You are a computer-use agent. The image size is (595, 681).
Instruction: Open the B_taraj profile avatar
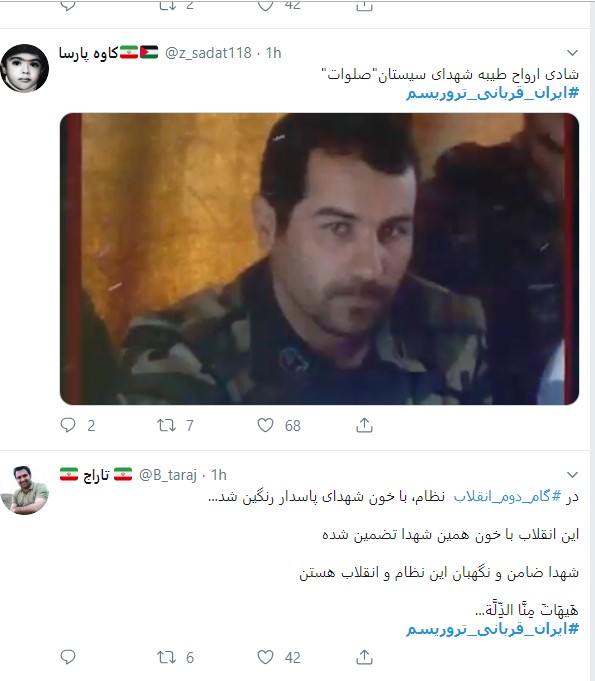coord(24,490)
